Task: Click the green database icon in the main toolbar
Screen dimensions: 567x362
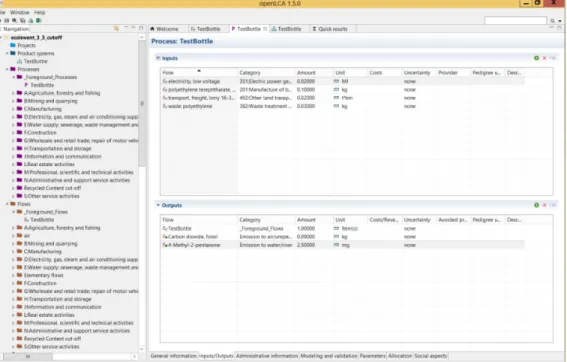Action: click(x=38, y=21)
